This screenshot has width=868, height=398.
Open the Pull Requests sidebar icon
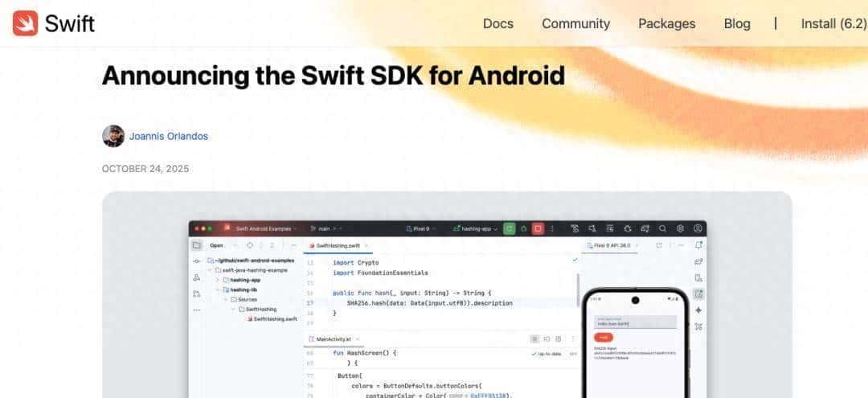tap(197, 294)
